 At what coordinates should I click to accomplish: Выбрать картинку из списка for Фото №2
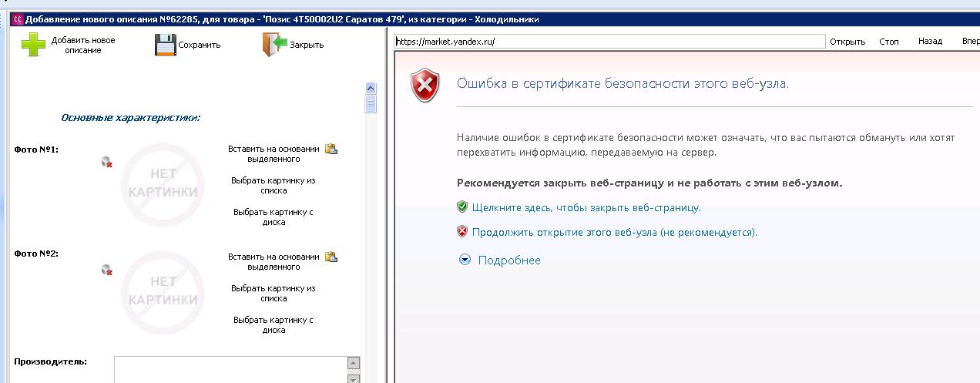click(274, 294)
